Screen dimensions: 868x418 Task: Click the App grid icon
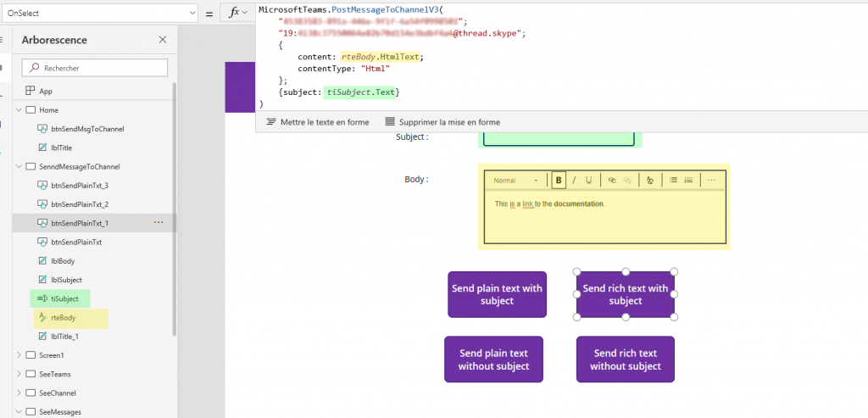point(31,91)
